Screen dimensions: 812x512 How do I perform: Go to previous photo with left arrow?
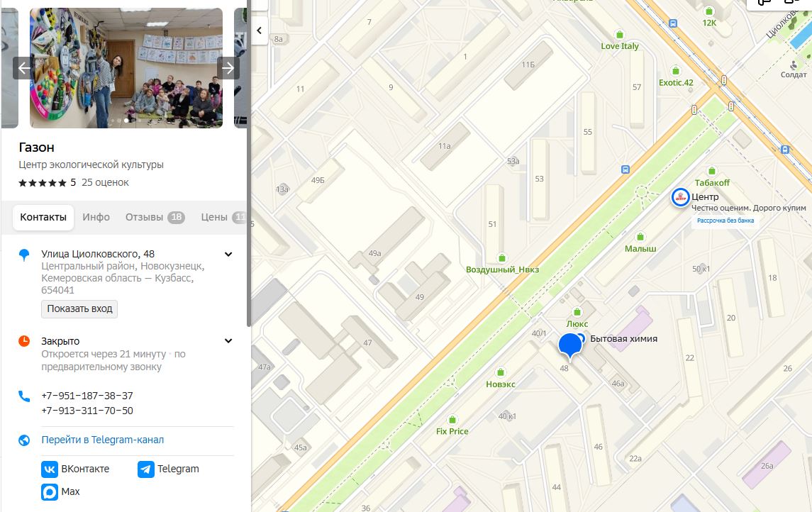(23, 68)
